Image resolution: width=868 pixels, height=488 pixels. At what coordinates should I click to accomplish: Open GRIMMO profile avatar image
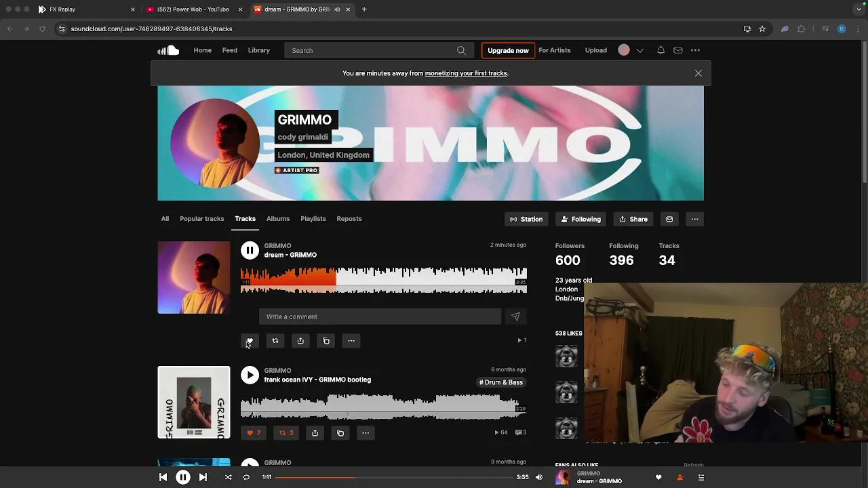[214, 143]
